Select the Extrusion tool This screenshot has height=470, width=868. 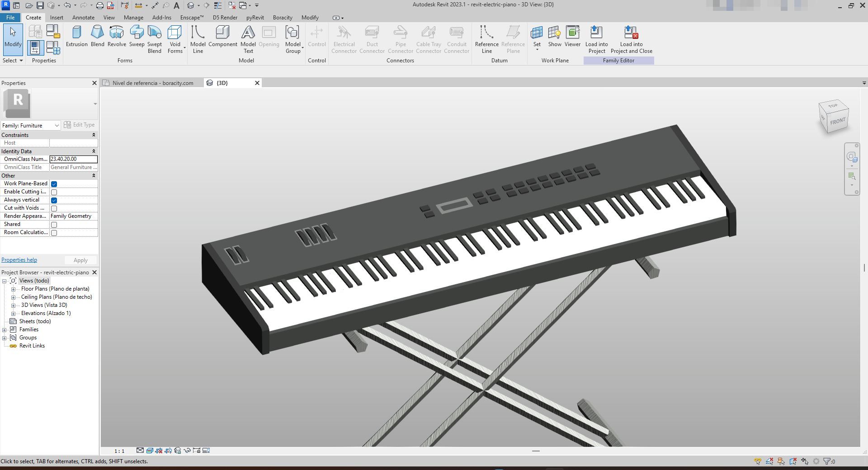pos(77,36)
